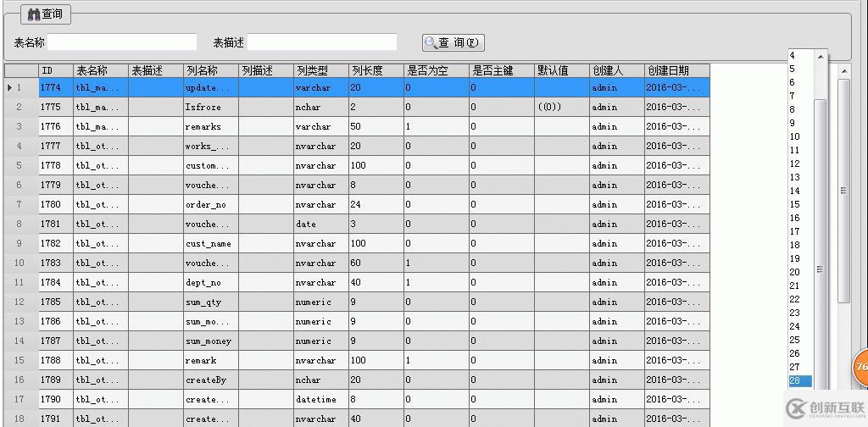Click the binoculars icon on the 查询 panel label

click(x=34, y=14)
